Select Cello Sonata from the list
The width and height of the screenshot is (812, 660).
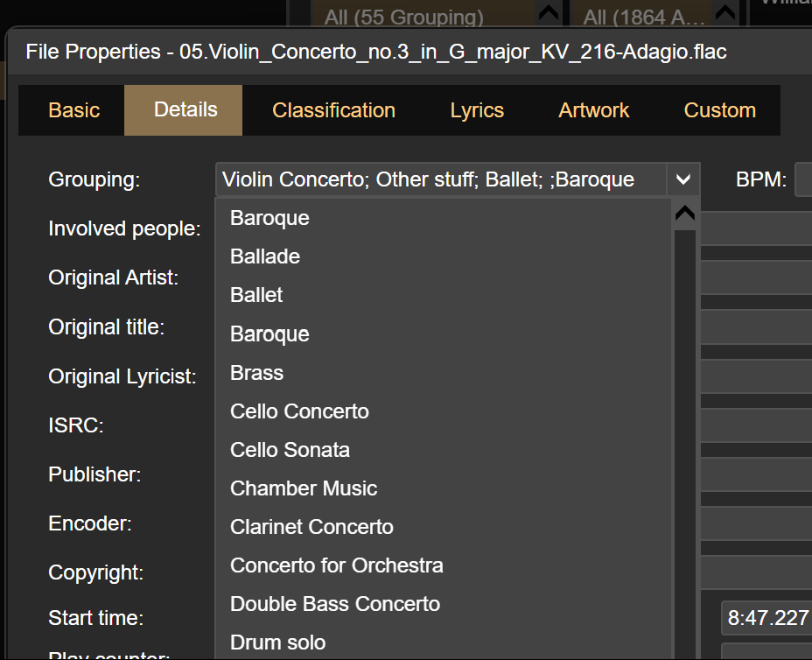pyautogui.click(x=290, y=450)
